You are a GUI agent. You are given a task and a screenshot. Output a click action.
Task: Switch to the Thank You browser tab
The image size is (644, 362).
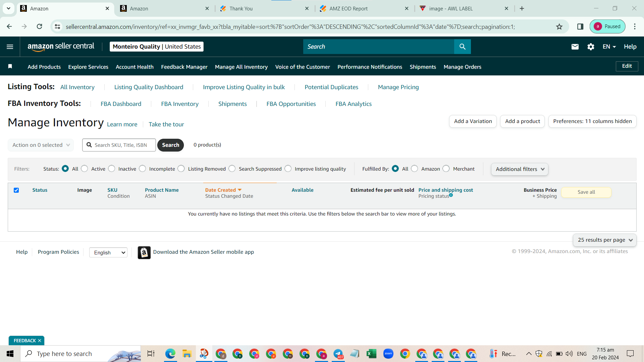(265, 9)
